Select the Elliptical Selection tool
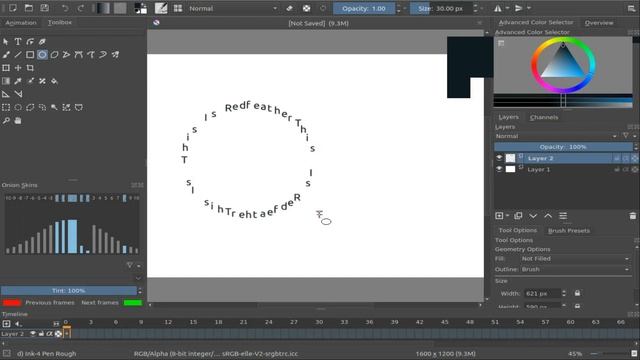The image size is (640, 360). [18, 107]
